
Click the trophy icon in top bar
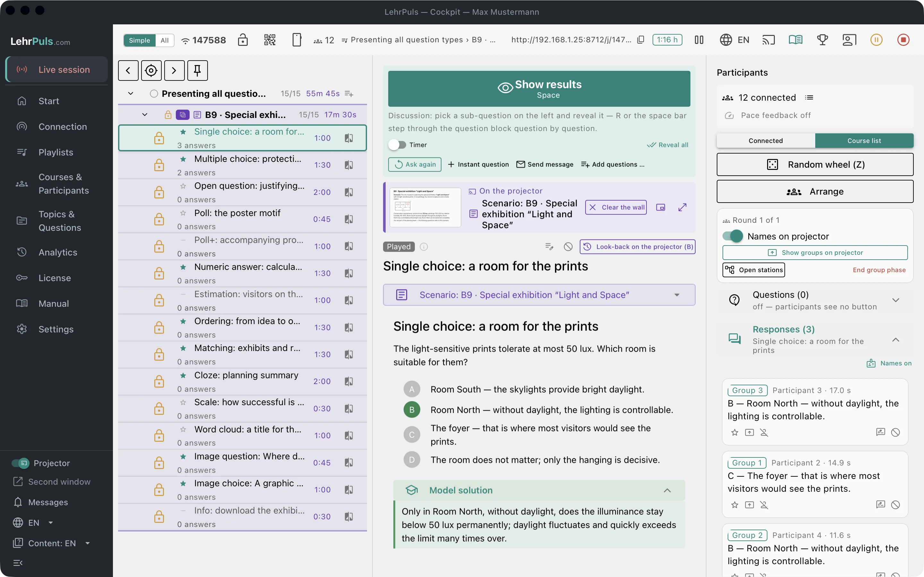[x=822, y=40]
